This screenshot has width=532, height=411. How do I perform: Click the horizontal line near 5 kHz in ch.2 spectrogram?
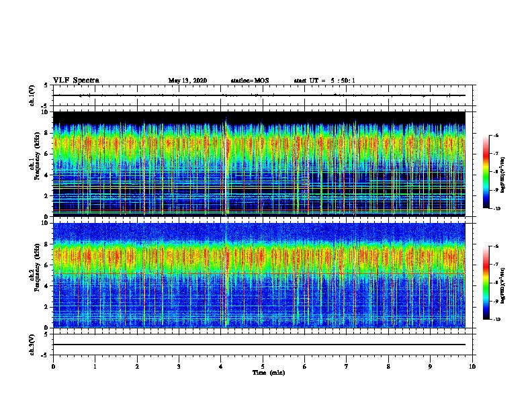(x=259, y=273)
